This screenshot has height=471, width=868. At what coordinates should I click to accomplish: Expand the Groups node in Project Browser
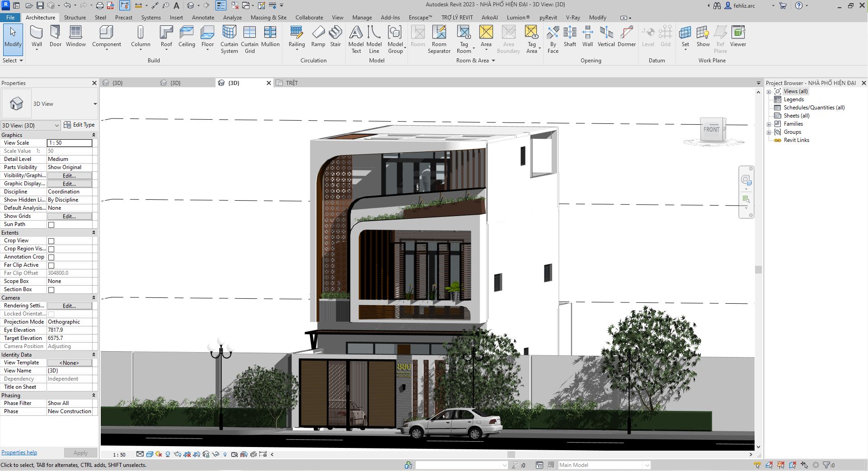(x=769, y=132)
